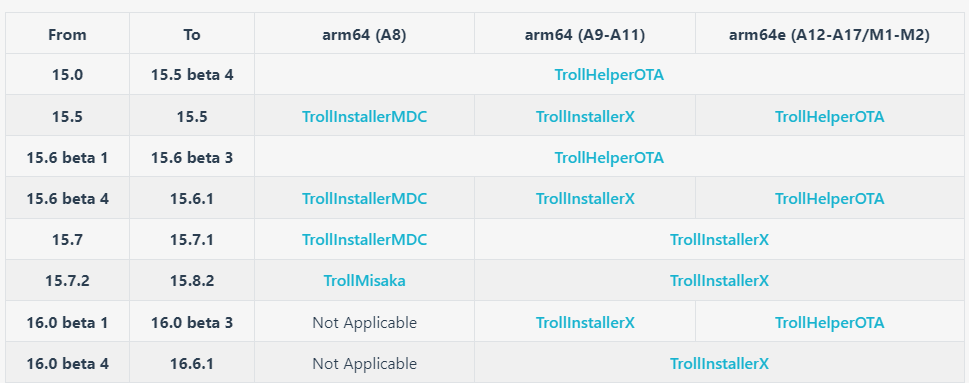The height and width of the screenshot is (383, 969).
Task: Click the arm64e (A12-A17/M1-M2) column header
Action: (x=829, y=35)
